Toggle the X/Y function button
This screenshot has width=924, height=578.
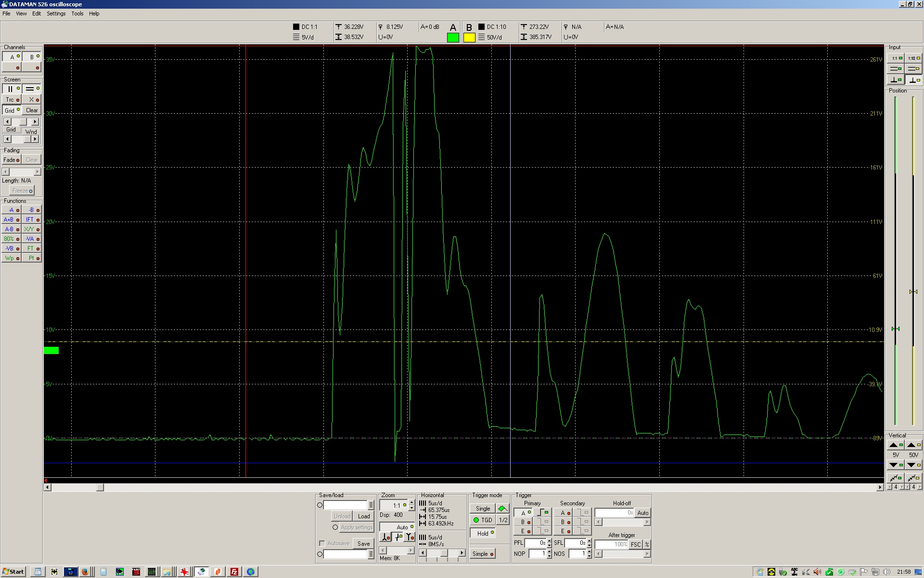coord(31,229)
